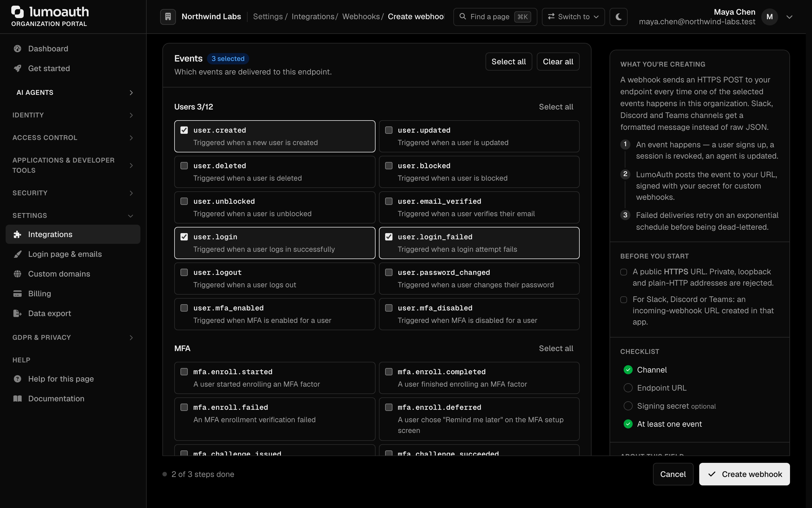Tick the mfa.enroll.started checkbox

(x=184, y=372)
